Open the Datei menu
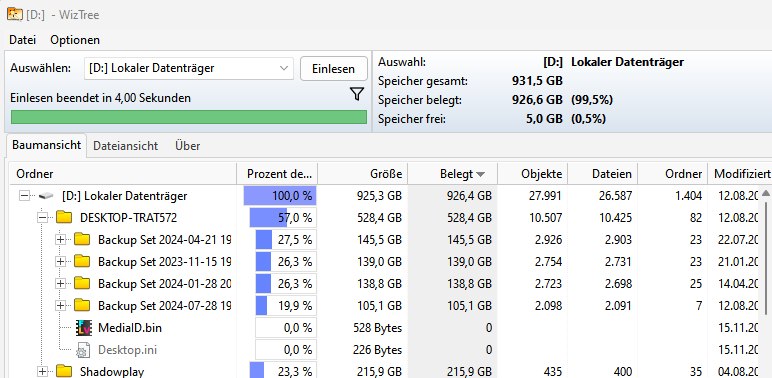The height and width of the screenshot is (378, 772). pyautogui.click(x=23, y=40)
